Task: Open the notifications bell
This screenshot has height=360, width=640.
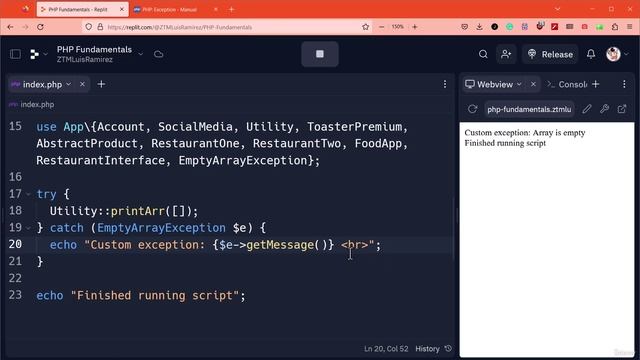Action: (x=591, y=54)
